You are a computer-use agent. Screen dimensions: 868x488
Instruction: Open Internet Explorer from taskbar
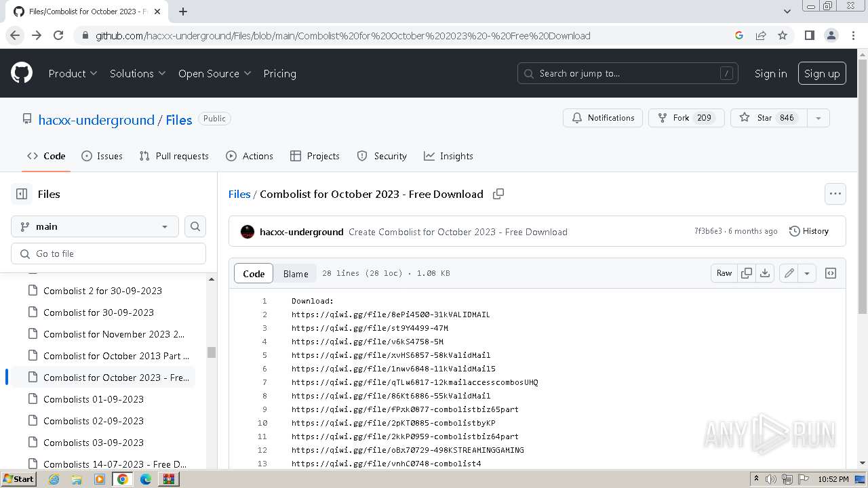54,479
